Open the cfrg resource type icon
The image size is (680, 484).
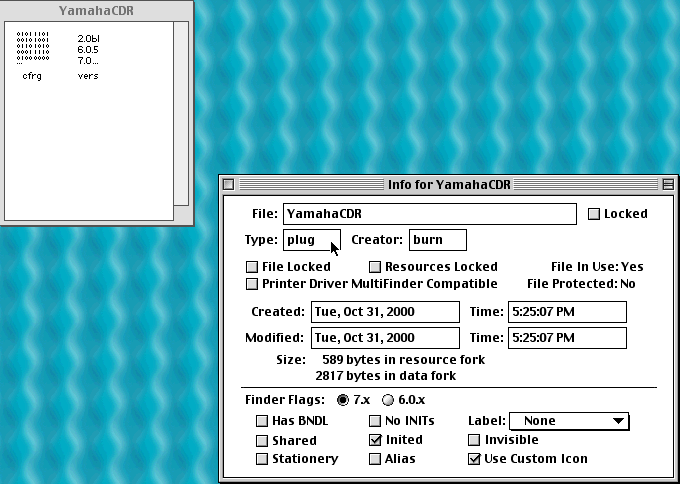coord(33,48)
